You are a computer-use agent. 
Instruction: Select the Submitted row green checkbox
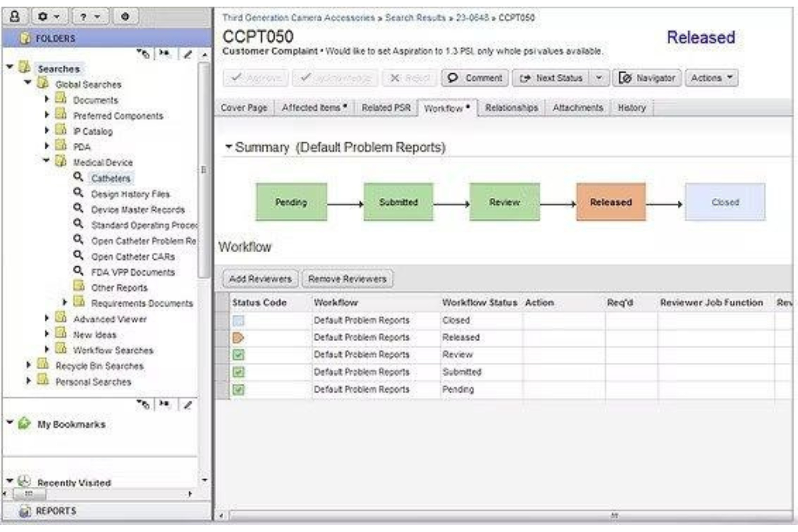coord(238,372)
